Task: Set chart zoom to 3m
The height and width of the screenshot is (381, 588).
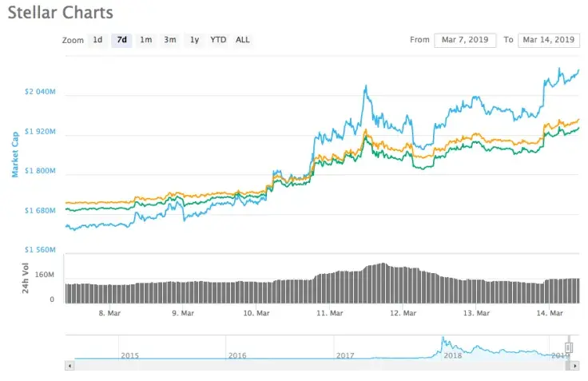Action: coord(169,39)
